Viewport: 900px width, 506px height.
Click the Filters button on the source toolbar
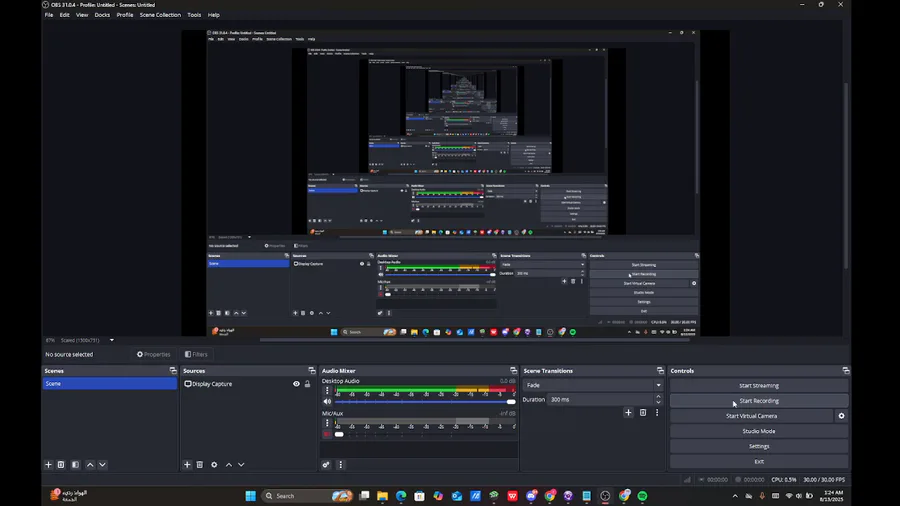click(x=196, y=355)
